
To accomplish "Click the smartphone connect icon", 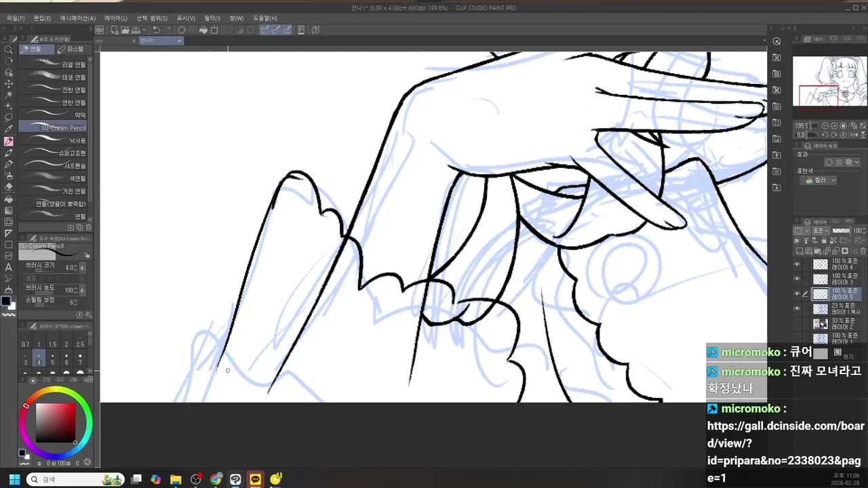I will 301,30.
